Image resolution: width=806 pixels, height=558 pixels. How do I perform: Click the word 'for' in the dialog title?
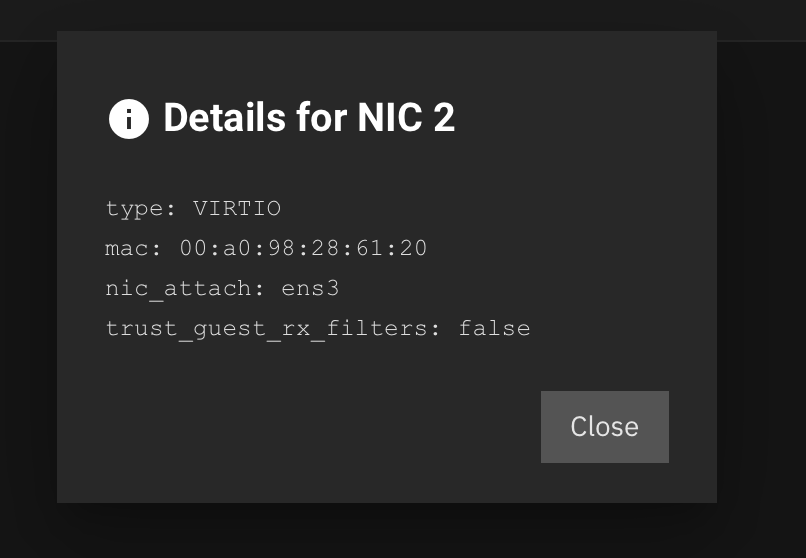[321, 118]
